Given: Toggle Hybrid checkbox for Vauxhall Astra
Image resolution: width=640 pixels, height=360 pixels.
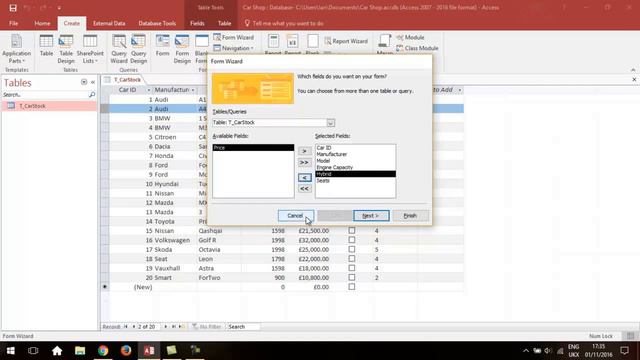Looking at the screenshot, I should click(351, 268).
